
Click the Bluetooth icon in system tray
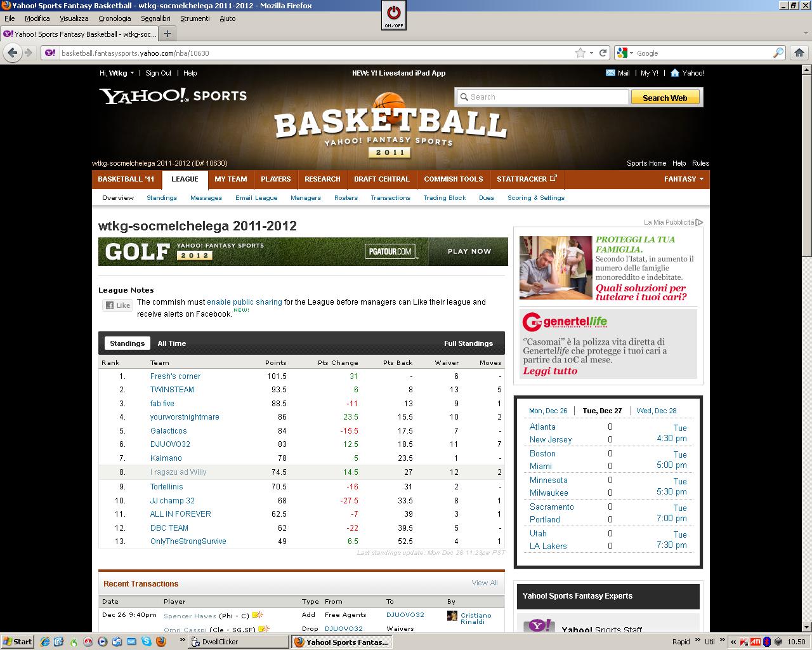point(766,642)
